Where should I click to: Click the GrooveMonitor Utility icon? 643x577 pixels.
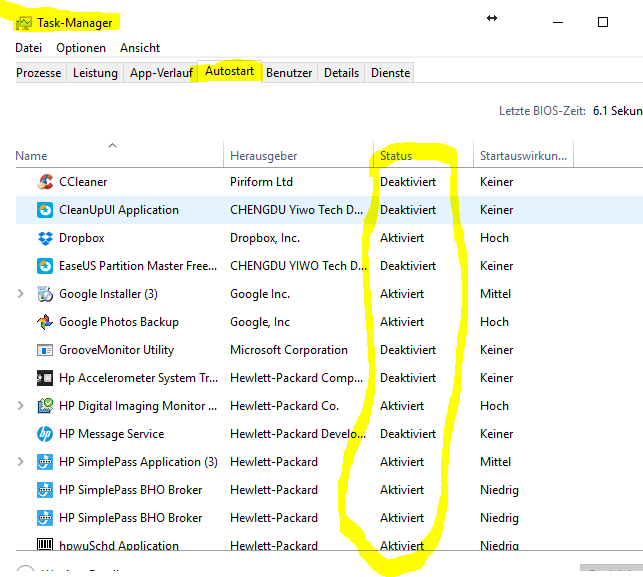click(45, 350)
